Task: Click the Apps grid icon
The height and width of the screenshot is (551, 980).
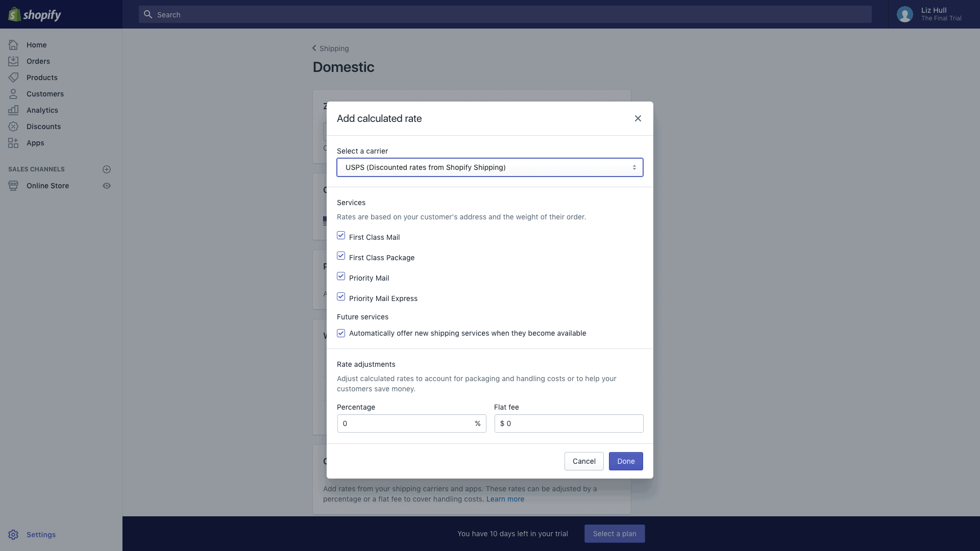Action: click(x=13, y=143)
